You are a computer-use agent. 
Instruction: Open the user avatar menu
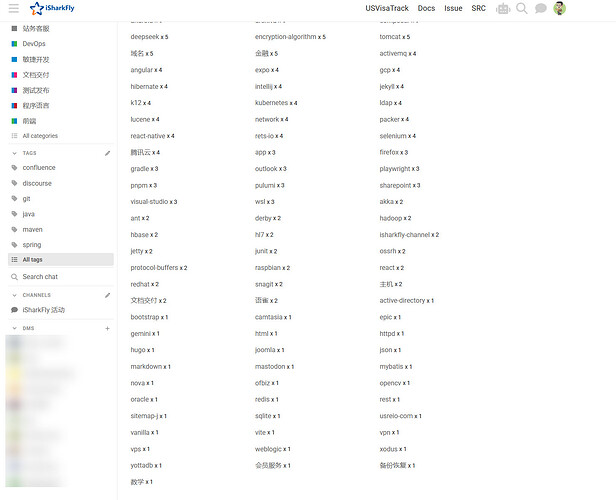click(559, 8)
